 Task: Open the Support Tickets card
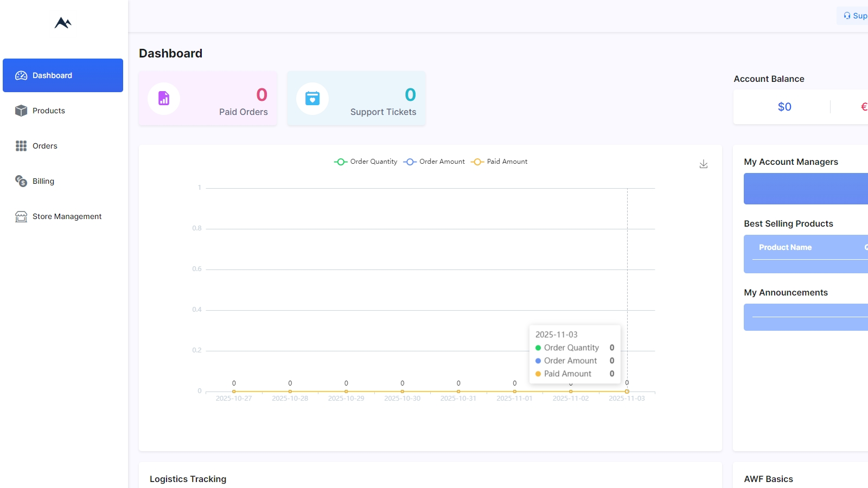click(356, 98)
